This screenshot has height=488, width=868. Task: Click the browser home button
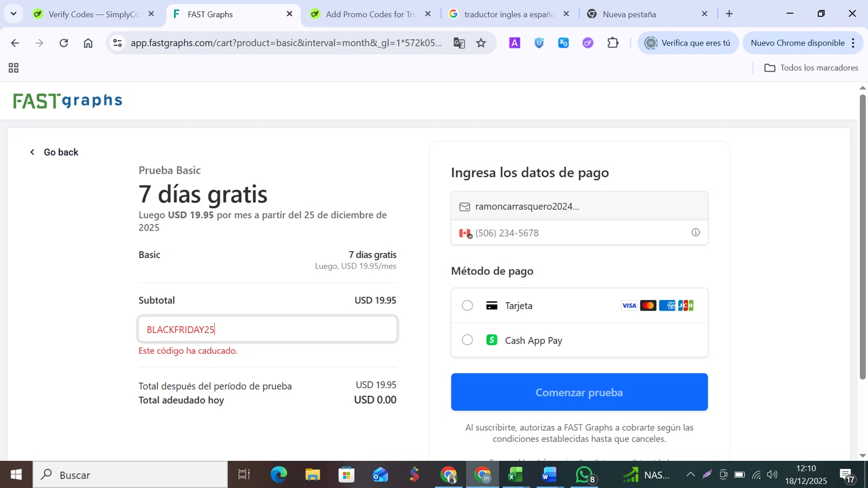tap(88, 43)
